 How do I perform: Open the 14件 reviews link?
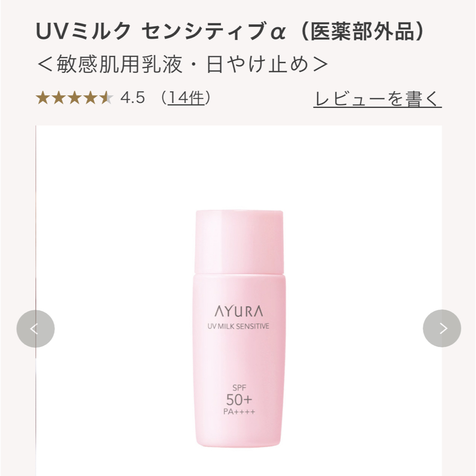pos(186,98)
